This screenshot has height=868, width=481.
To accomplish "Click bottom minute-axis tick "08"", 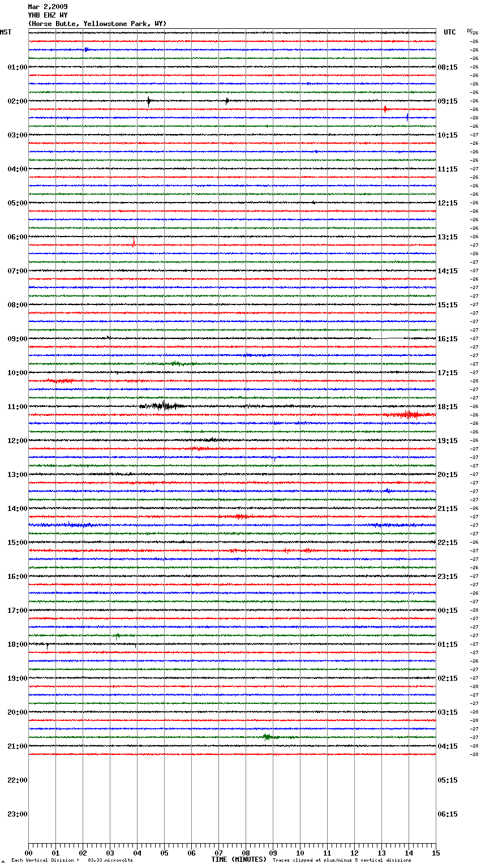I will tap(246, 853).
